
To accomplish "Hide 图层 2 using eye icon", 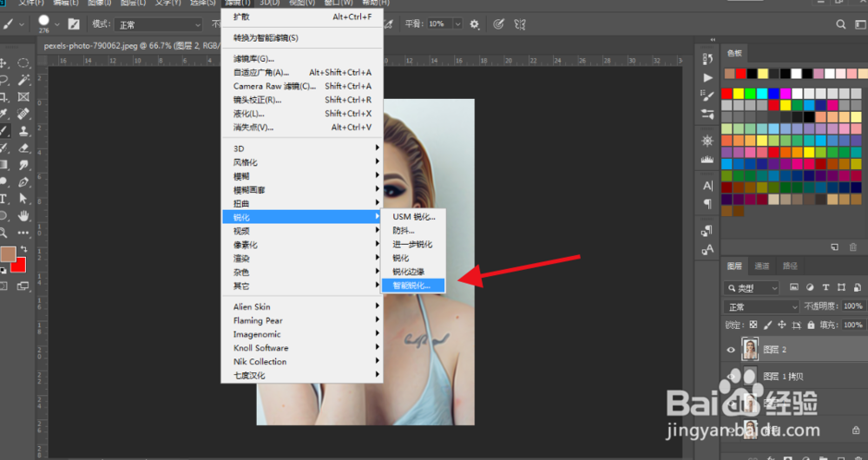I will click(731, 350).
